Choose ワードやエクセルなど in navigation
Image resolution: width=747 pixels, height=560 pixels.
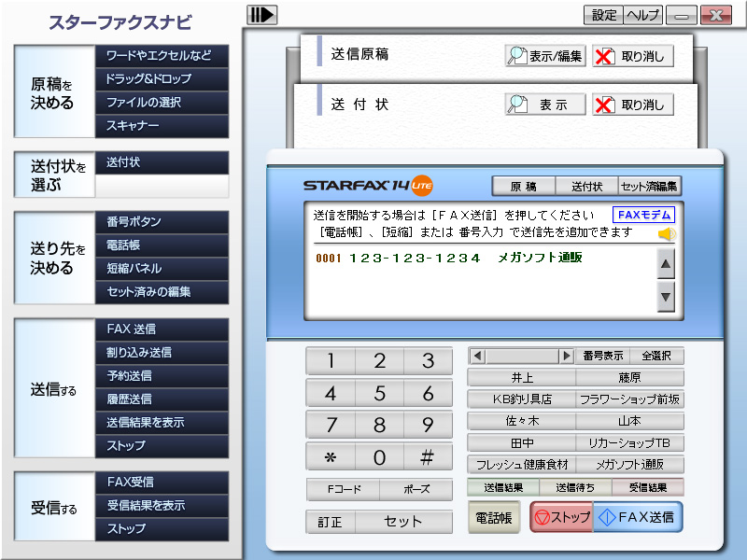click(x=162, y=56)
